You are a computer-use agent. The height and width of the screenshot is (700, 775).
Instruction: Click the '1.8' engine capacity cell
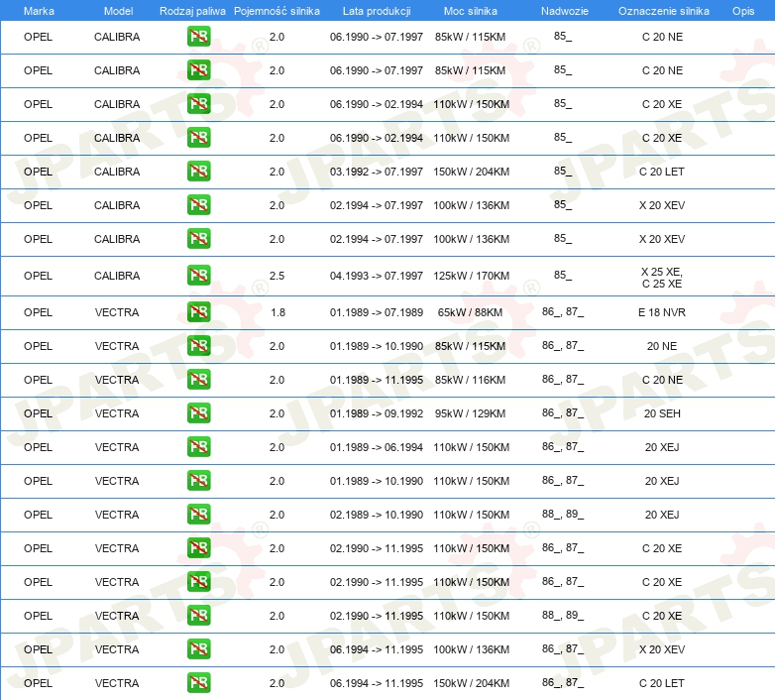277,312
